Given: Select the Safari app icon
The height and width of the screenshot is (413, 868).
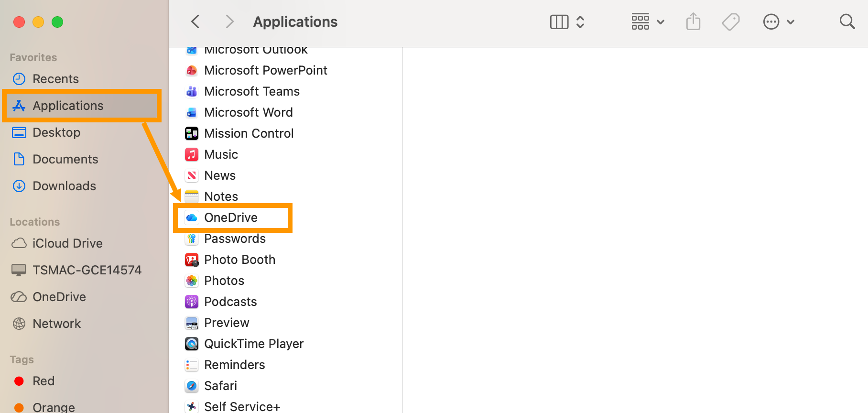Looking at the screenshot, I should (x=192, y=386).
